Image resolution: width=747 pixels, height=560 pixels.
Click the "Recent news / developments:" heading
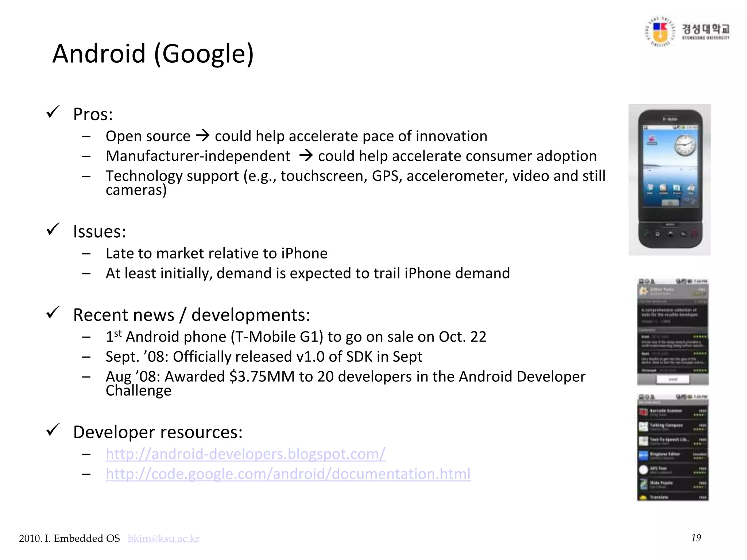click(192, 315)
